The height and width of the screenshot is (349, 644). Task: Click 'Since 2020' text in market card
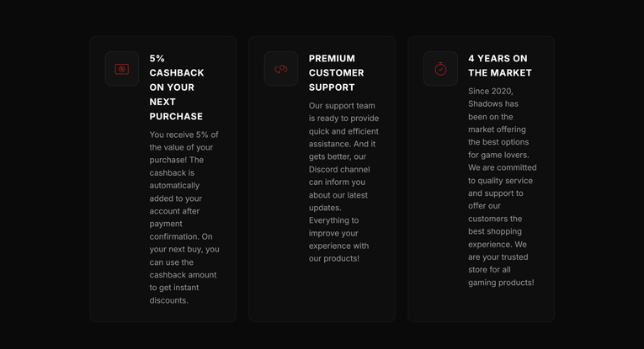491,91
